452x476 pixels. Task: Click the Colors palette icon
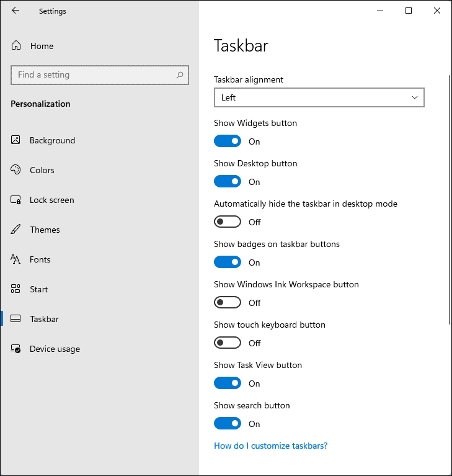pyautogui.click(x=16, y=169)
